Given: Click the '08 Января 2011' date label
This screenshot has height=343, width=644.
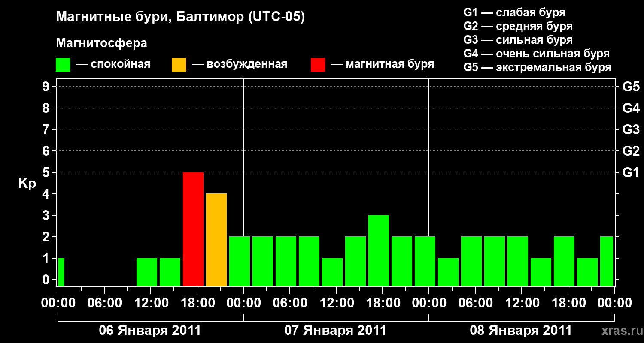Looking at the screenshot, I should point(521,331).
